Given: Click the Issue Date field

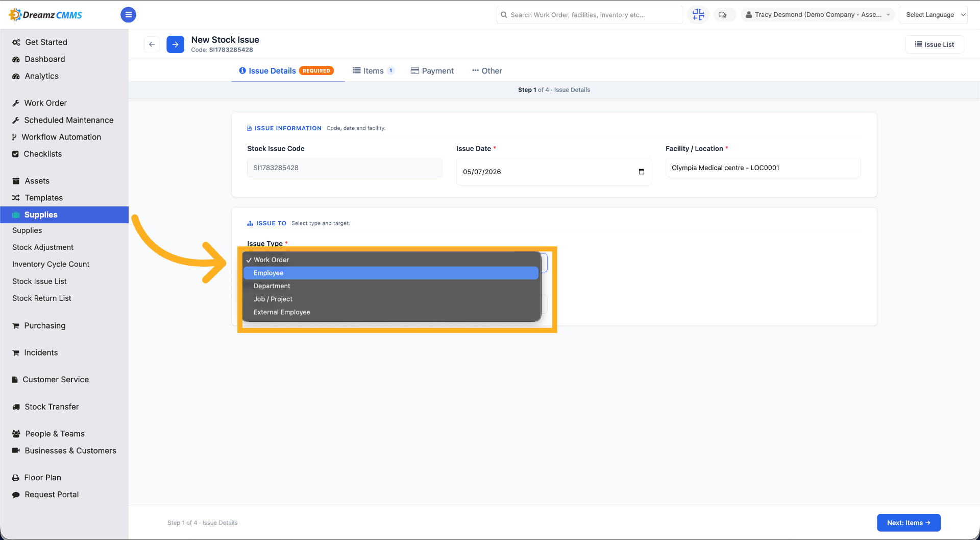Looking at the screenshot, I should pyautogui.click(x=554, y=172).
